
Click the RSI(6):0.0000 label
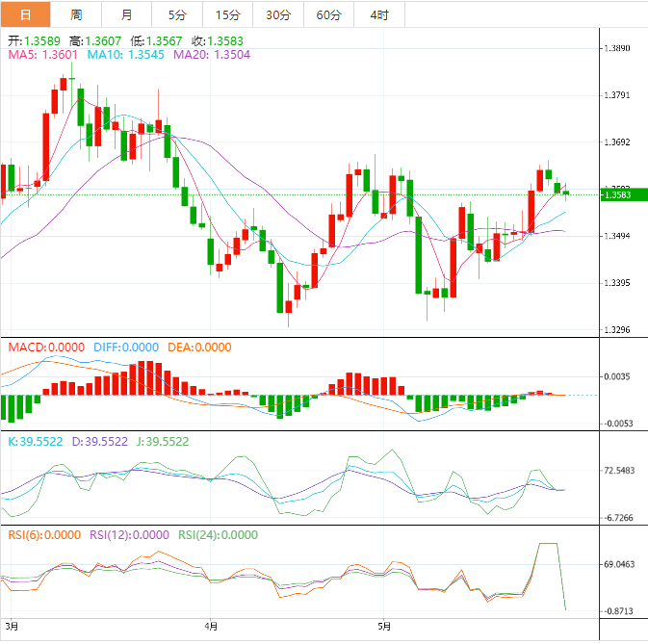pyautogui.click(x=44, y=535)
